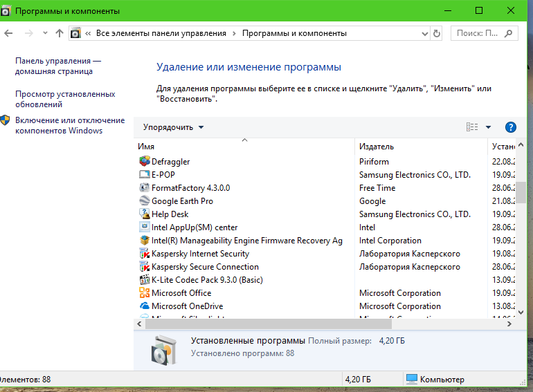The height and width of the screenshot is (392, 533).
Task: Open the view options dropdown arrow
Action: point(488,127)
